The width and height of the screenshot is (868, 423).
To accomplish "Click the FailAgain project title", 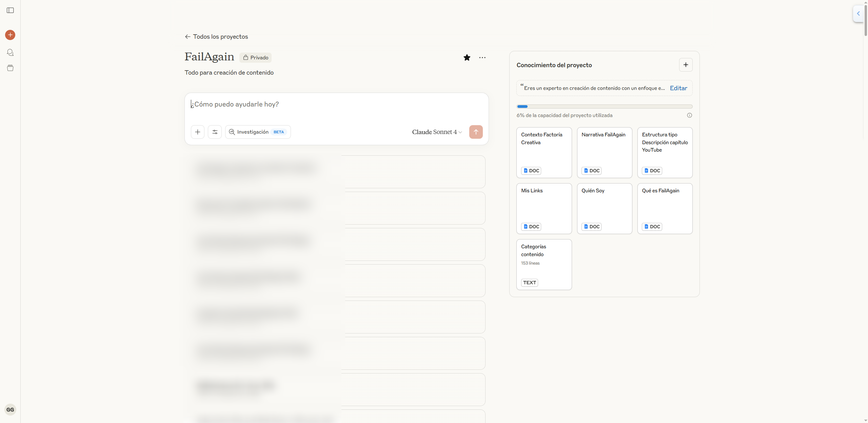I will point(209,57).
